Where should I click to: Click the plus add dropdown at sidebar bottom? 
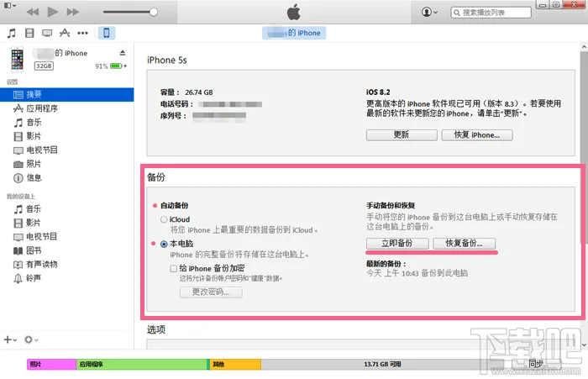pos(10,340)
